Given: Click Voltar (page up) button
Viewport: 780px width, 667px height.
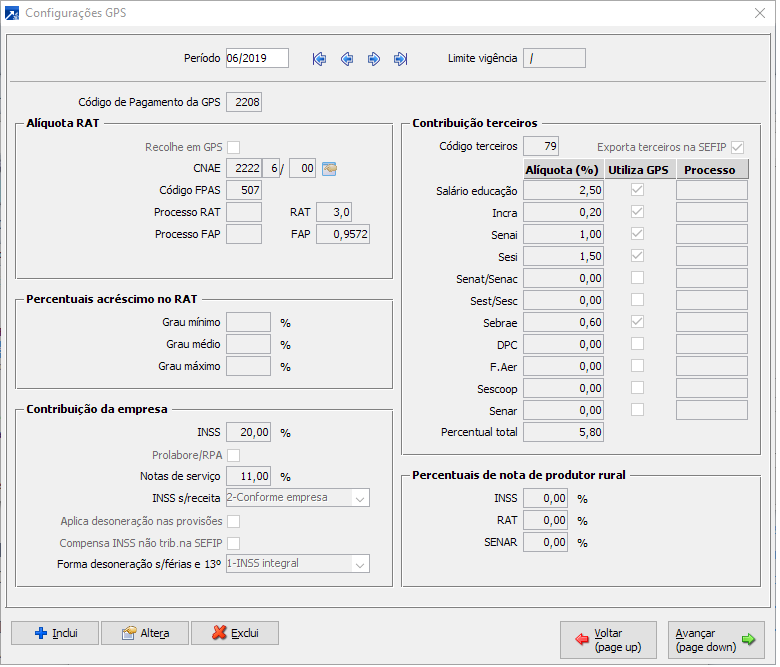Looking at the screenshot, I should pyautogui.click(x=609, y=639).
